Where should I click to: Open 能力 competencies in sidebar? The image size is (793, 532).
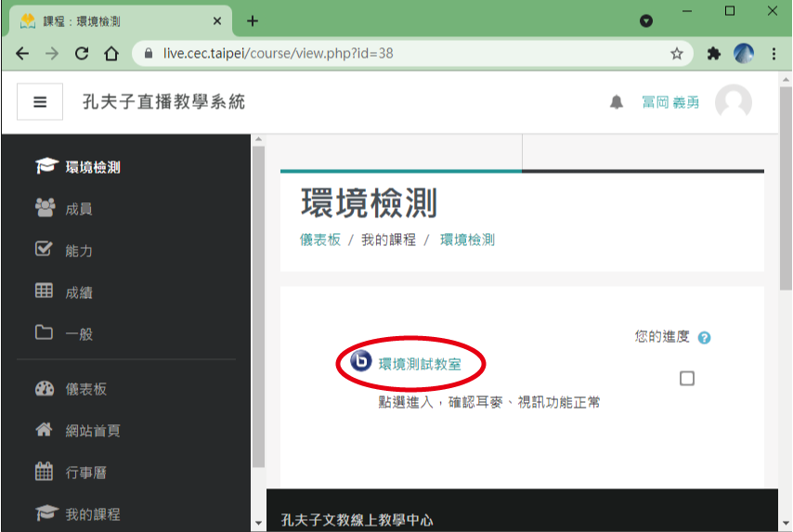[x=79, y=251]
